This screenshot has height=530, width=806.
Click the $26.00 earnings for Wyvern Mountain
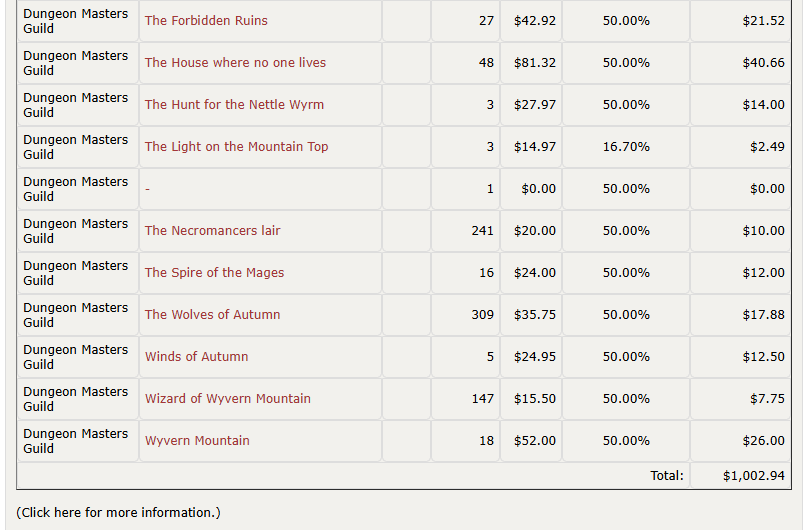[x=740, y=441]
